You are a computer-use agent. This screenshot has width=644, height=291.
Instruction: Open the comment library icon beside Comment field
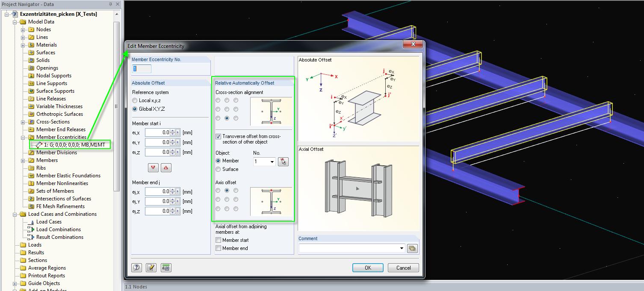(x=412, y=248)
